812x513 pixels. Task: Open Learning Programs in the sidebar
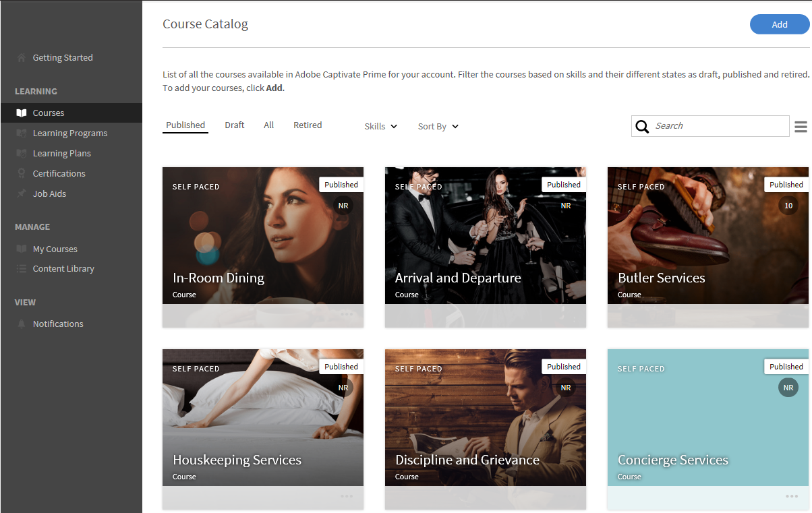point(71,133)
